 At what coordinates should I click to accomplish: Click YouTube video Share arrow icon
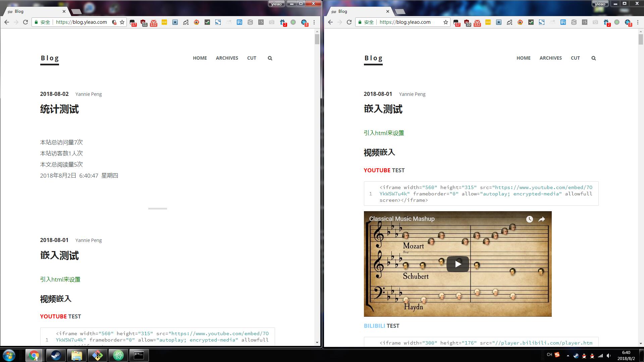(542, 219)
